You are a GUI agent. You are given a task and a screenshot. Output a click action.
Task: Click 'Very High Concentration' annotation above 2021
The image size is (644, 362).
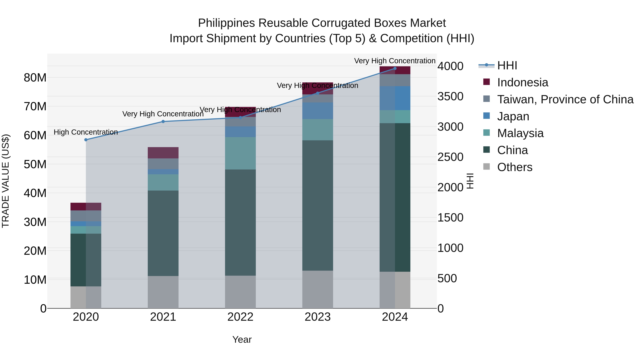pos(163,114)
